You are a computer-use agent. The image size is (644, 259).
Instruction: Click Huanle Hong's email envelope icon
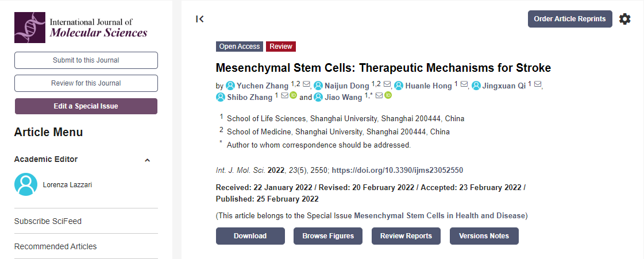tap(464, 85)
